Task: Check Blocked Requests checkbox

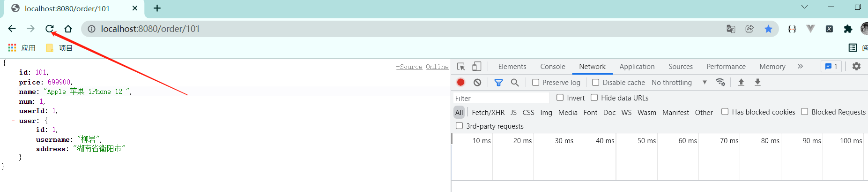Action: (x=805, y=112)
